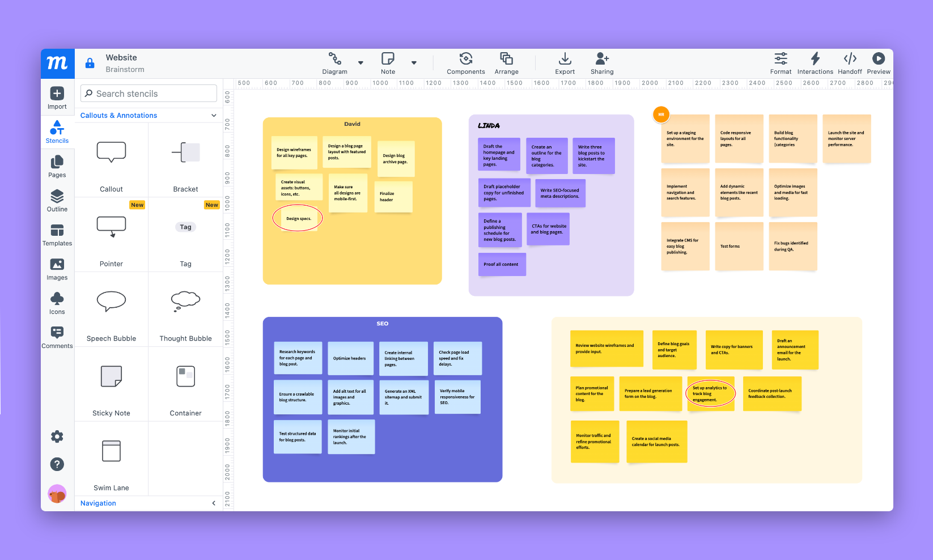Start Preview mode
This screenshot has height=560, width=933.
click(878, 62)
